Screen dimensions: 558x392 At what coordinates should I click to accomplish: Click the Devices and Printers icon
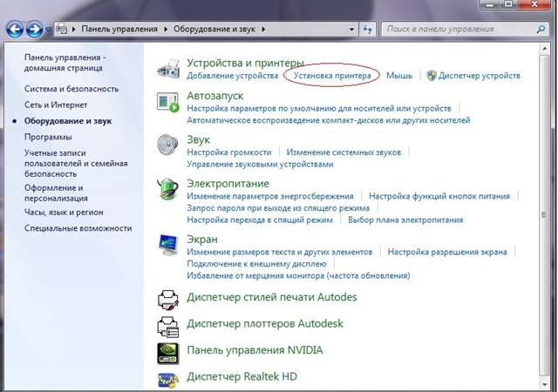click(167, 70)
